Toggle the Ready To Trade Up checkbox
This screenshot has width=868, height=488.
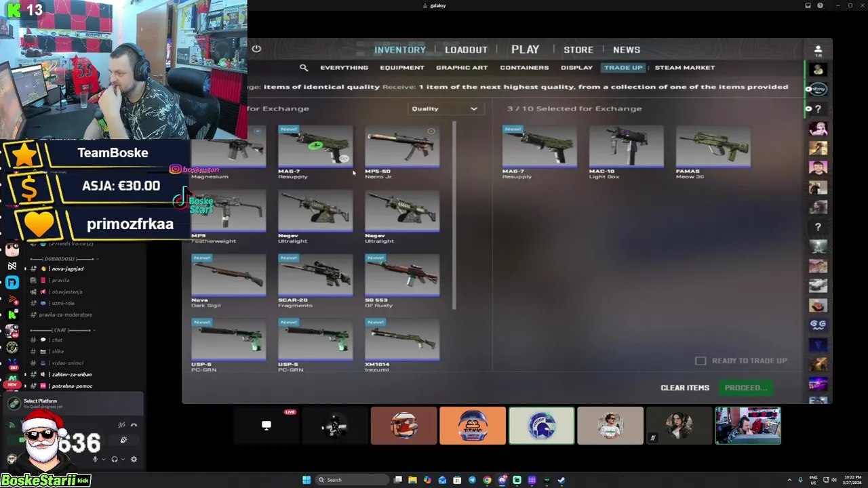click(x=701, y=361)
